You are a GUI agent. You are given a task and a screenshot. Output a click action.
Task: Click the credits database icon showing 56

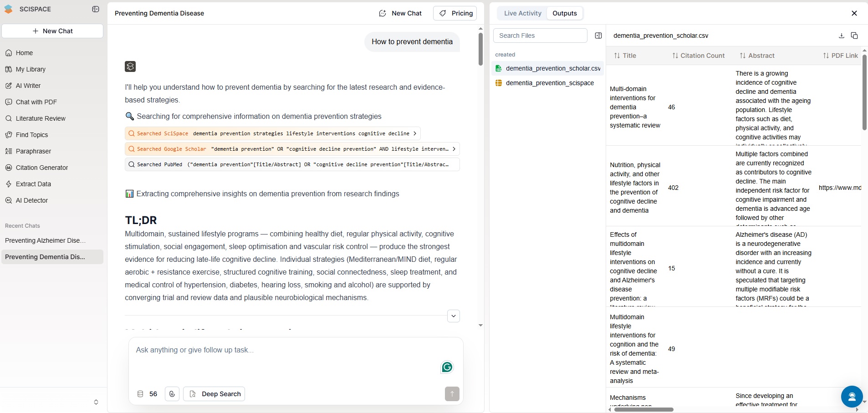click(140, 394)
